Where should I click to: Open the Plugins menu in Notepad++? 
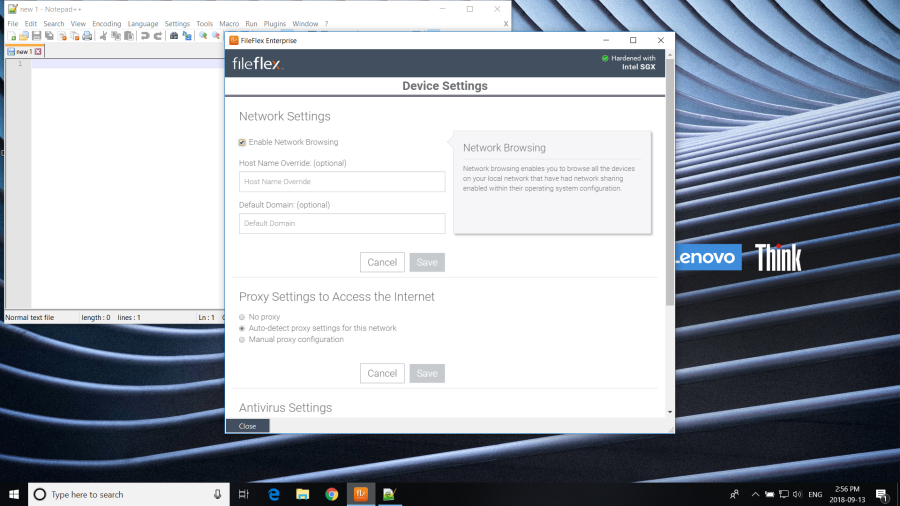[x=274, y=24]
